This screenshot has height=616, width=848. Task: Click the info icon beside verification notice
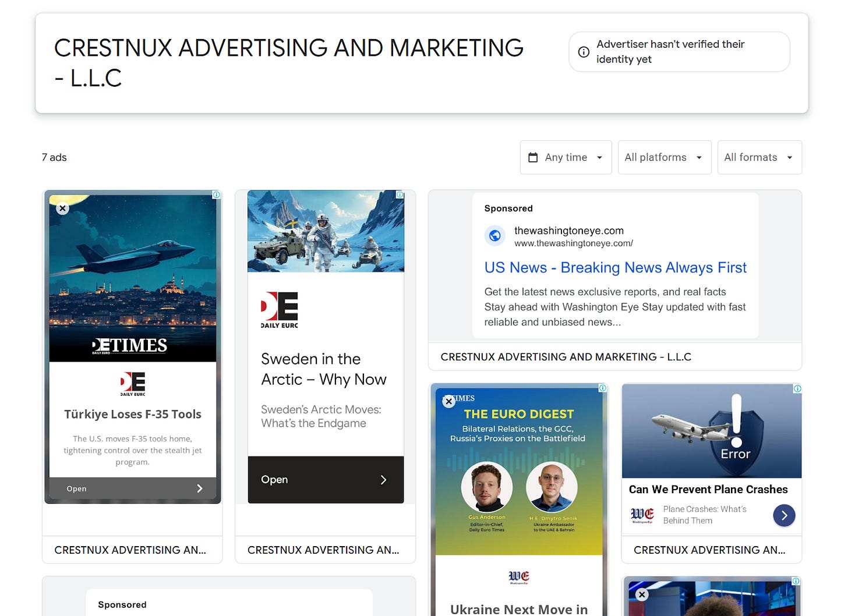click(584, 52)
